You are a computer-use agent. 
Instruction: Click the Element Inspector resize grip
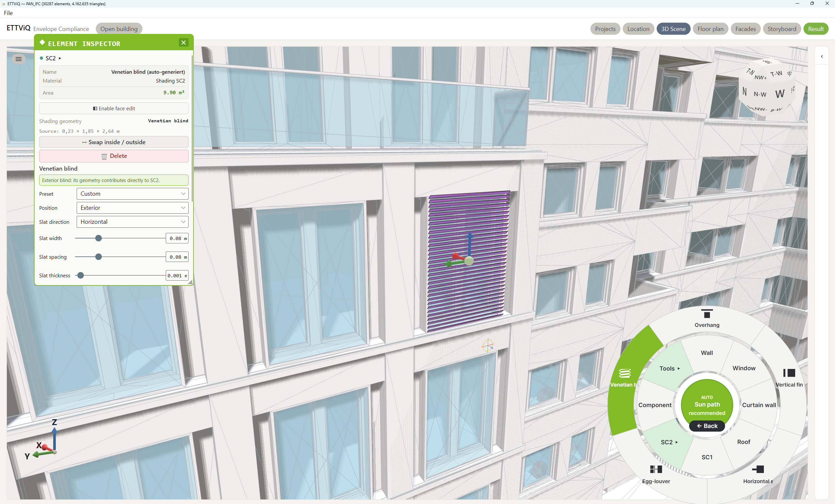click(190, 282)
